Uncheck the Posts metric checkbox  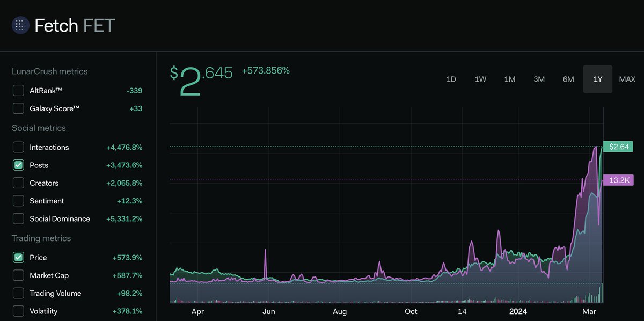pos(18,165)
